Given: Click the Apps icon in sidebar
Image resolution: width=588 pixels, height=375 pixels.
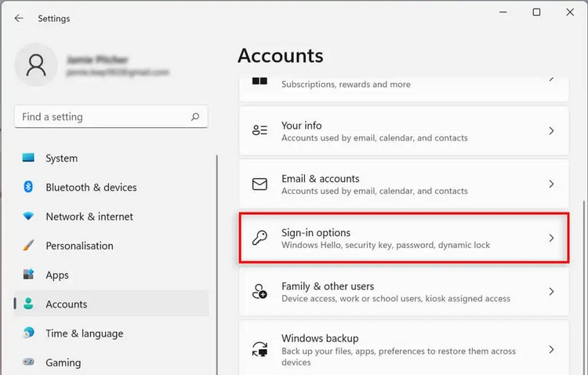Looking at the screenshot, I should 29,275.
